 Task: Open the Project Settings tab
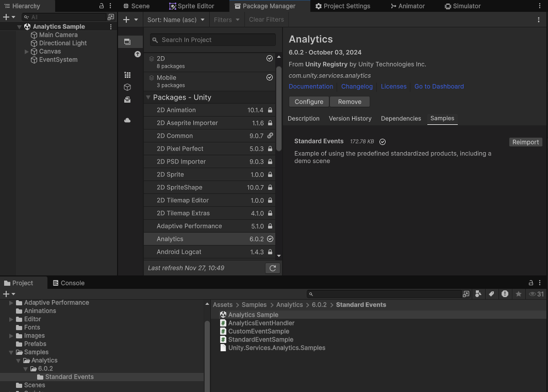click(343, 6)
